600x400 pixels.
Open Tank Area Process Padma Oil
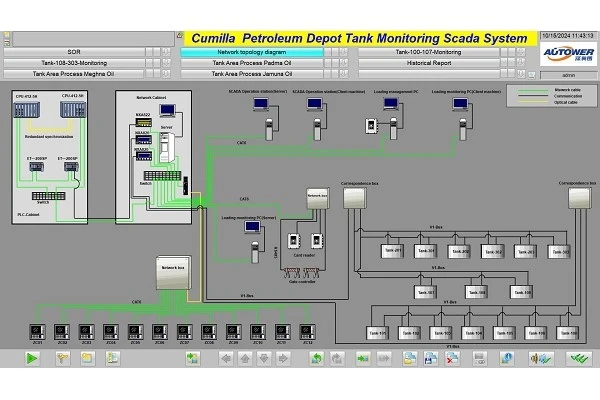252,63
